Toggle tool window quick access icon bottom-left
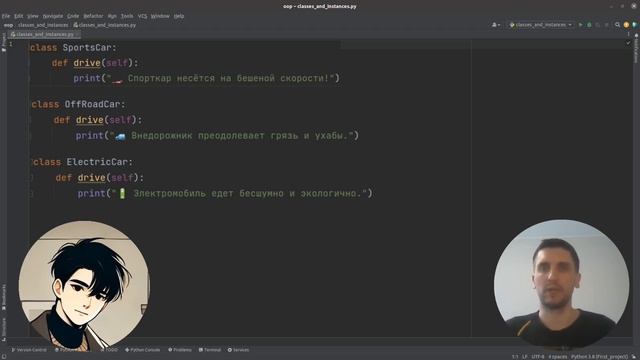 [3, 357]
